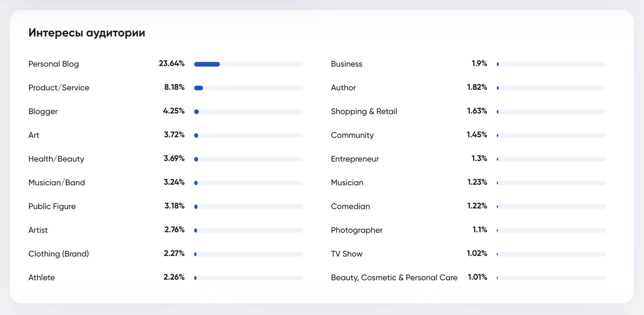Click the Personal Blog progress bar
The image size is (644, 315).
click(x=248, y=64)
